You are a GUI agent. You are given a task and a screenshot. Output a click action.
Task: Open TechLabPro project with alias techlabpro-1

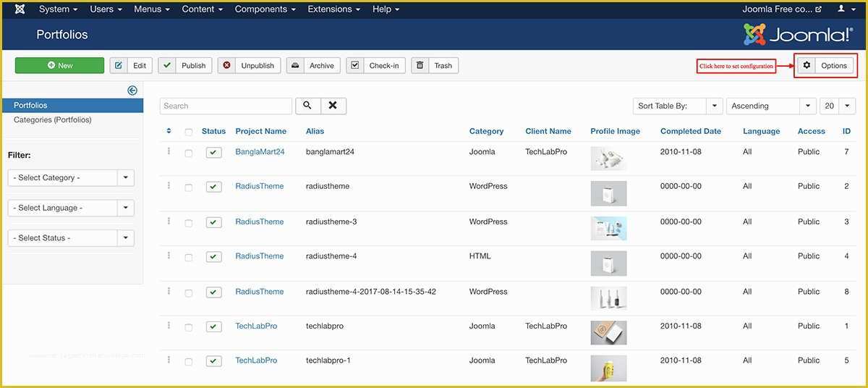[256, 360]
